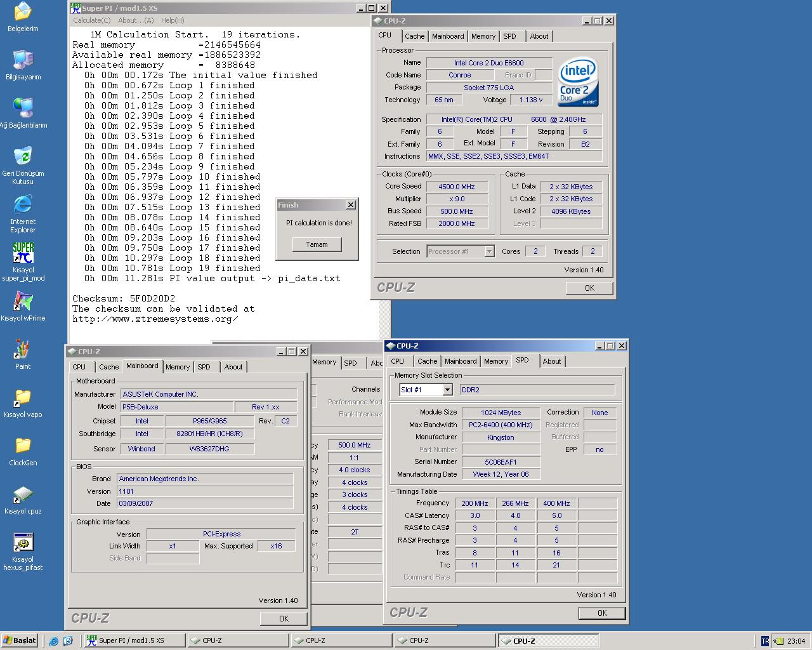This screenshot has width=812, height=650.
Task: Open Help(H) menu in Super PI
Action: pyautogui.click(x=173, y=20)
